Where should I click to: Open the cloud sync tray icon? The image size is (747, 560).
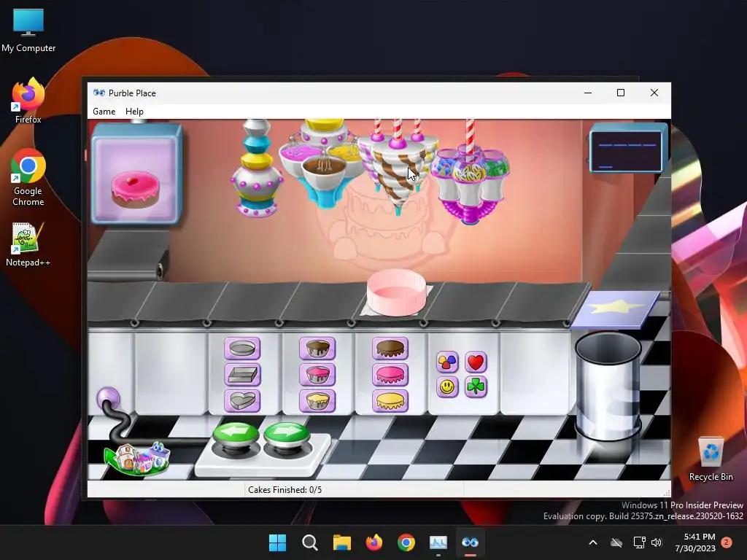click(616, 542)
